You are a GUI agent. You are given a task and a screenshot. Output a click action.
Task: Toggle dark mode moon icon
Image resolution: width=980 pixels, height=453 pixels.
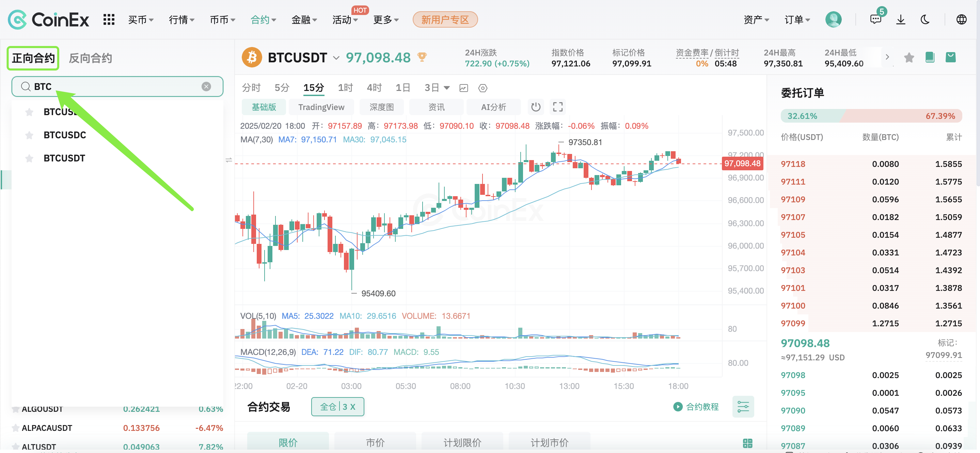pyautogui.click(x=925, y=19)
